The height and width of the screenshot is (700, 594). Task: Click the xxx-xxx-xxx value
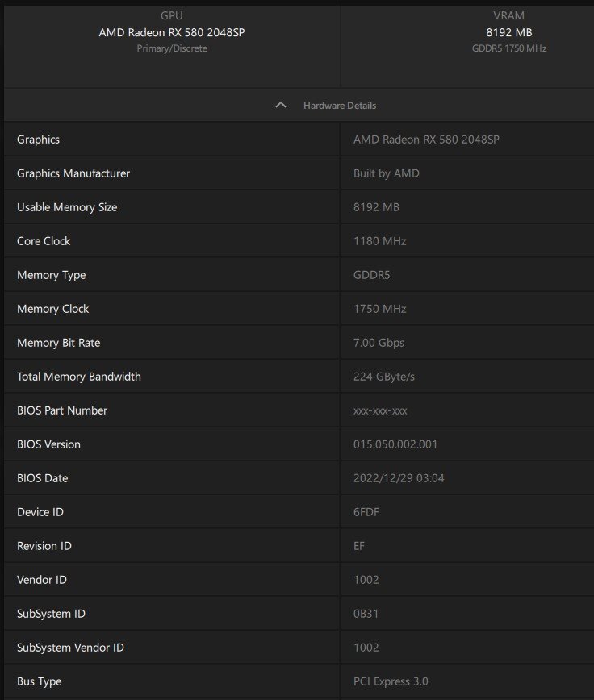coord(380,411)
